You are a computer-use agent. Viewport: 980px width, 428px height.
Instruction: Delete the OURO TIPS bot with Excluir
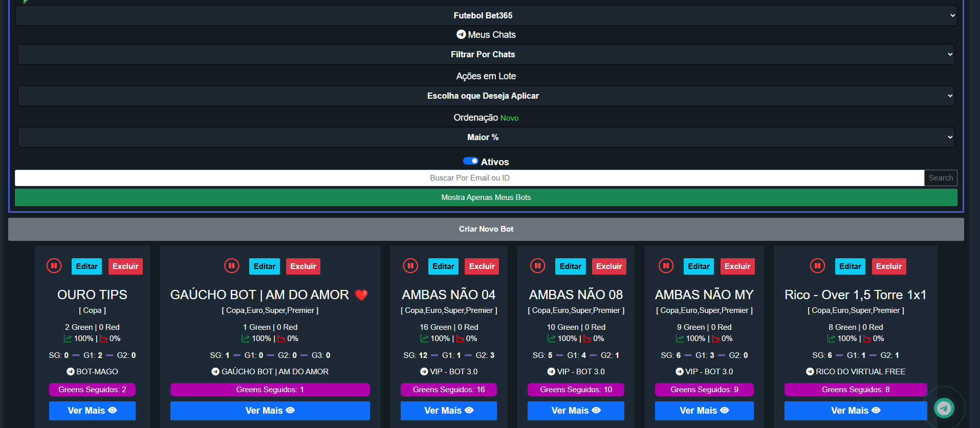click(x=125, y=266)
